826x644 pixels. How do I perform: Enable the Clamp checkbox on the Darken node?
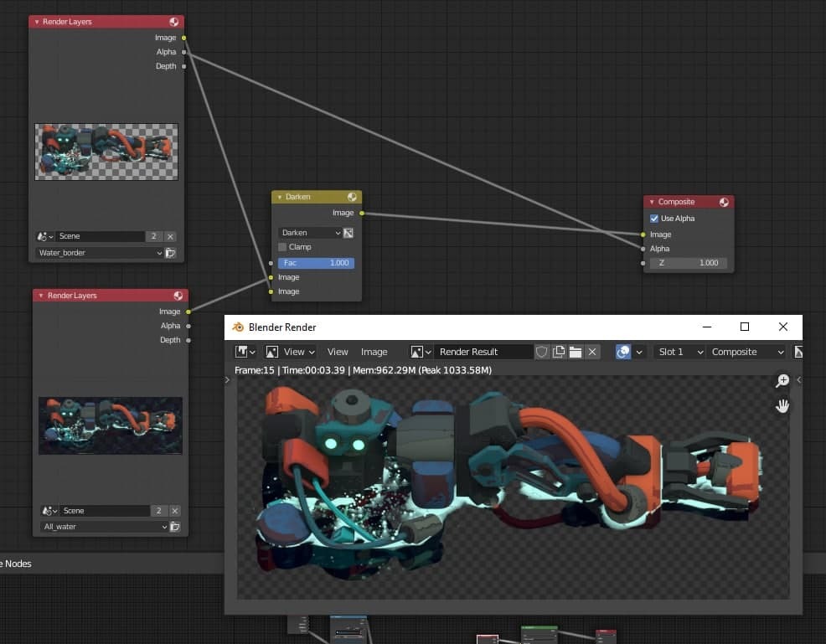(282, 247)
